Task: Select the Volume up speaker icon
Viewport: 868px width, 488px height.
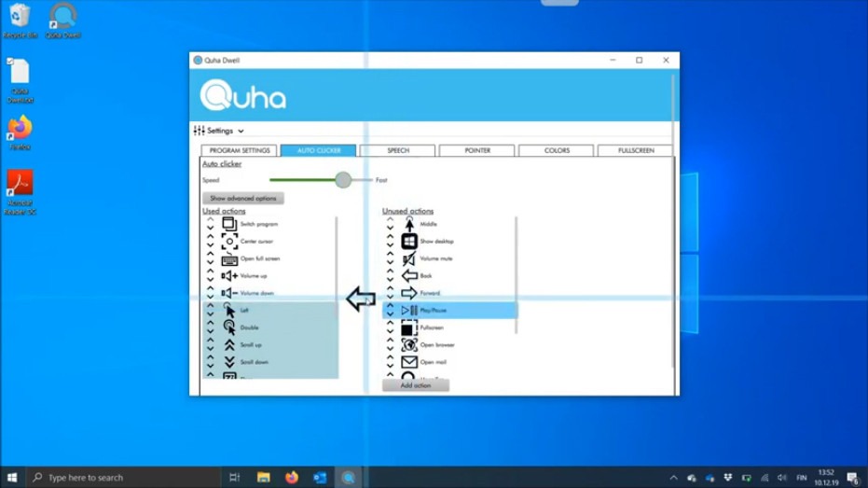Action: click(229, 276)
